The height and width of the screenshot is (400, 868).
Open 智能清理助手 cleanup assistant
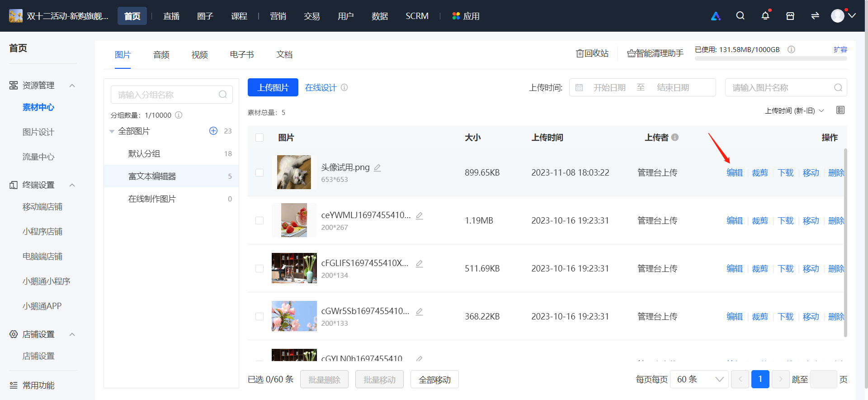coord(655,53)
